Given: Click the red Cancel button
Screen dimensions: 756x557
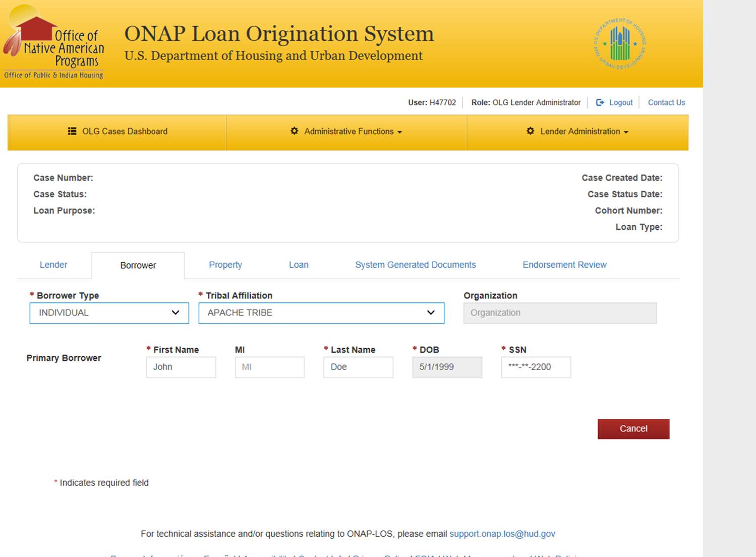Looking at the screenshot, I should point(633,429).
